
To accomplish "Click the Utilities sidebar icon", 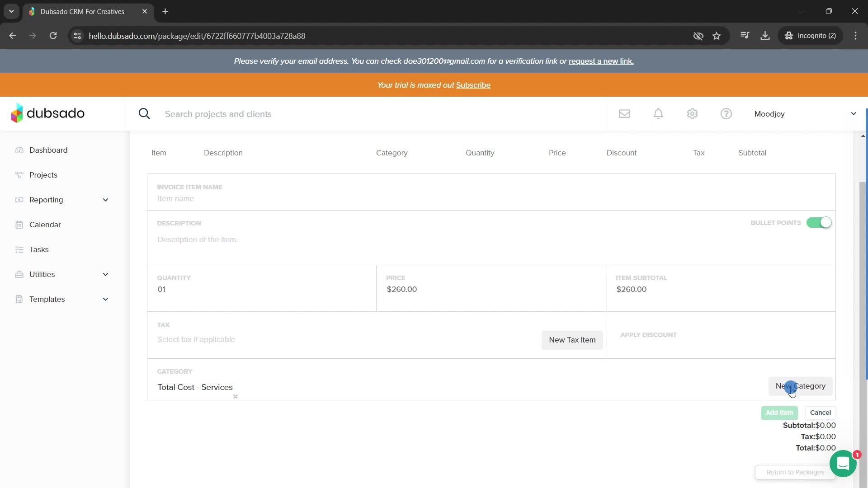I will pos(19,274).
